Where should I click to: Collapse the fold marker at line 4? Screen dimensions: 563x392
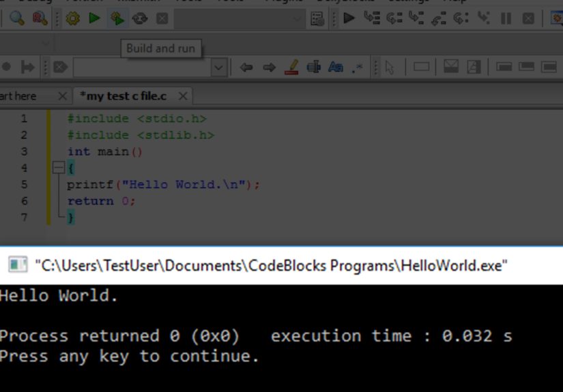(x=59, y=168)
